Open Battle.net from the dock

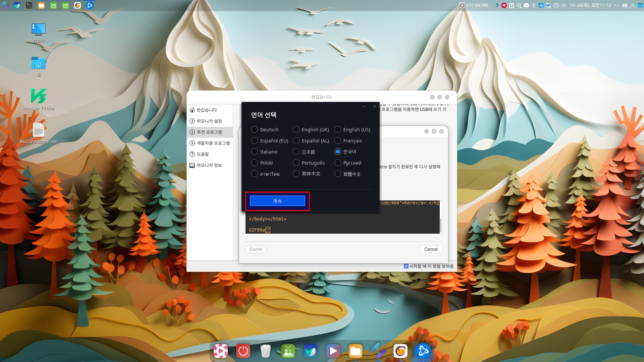click(x=423, y=351)
